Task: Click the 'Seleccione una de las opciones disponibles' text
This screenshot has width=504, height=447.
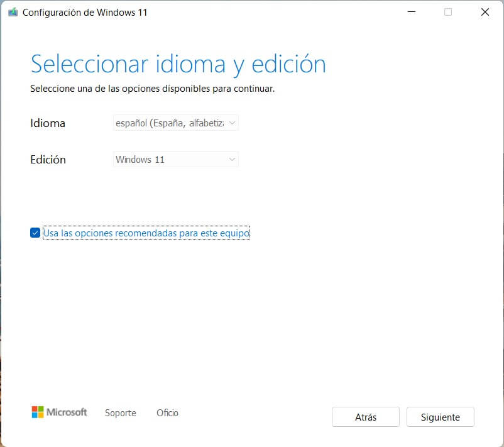Action: click(152, 89)
